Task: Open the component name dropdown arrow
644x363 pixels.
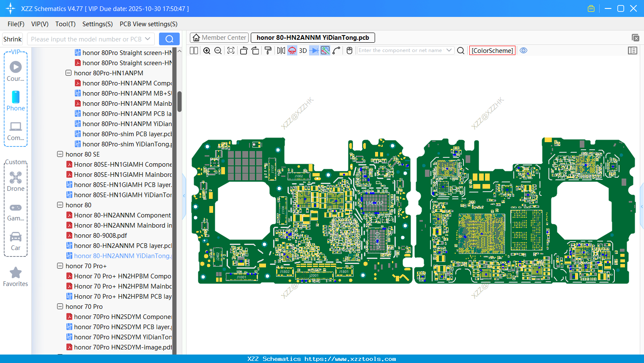Action: 449,50
